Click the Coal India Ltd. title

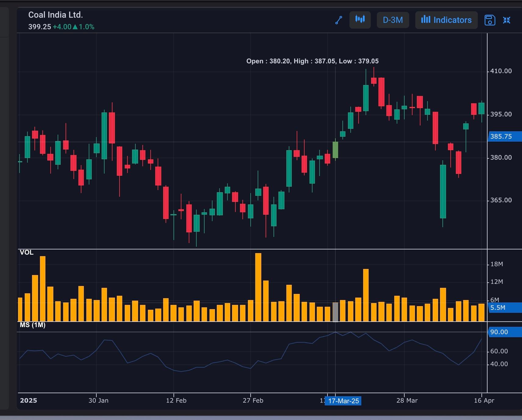(x=55, y=15)
